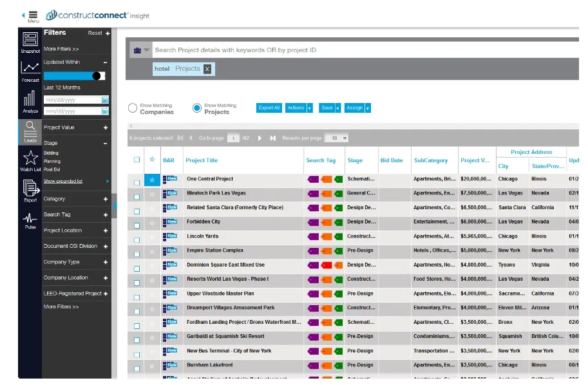Click the Export All button
The width and height of the screenshot is (588, 385).
(x=269, y=108)
